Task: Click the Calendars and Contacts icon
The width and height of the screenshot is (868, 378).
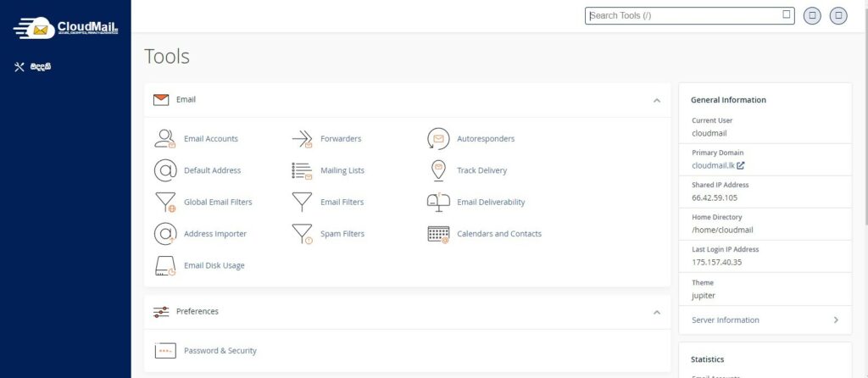Action: pos(438,234)
